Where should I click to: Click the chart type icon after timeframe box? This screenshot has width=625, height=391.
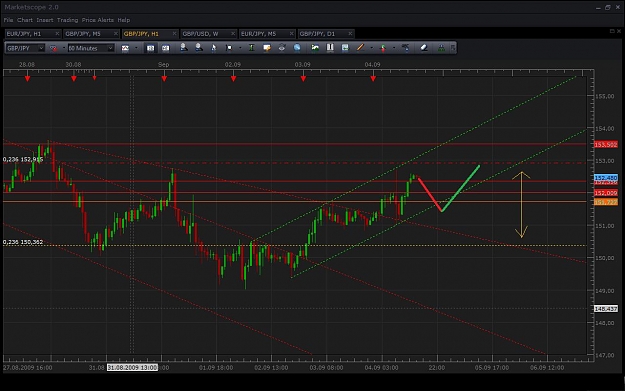pos(125,48)
